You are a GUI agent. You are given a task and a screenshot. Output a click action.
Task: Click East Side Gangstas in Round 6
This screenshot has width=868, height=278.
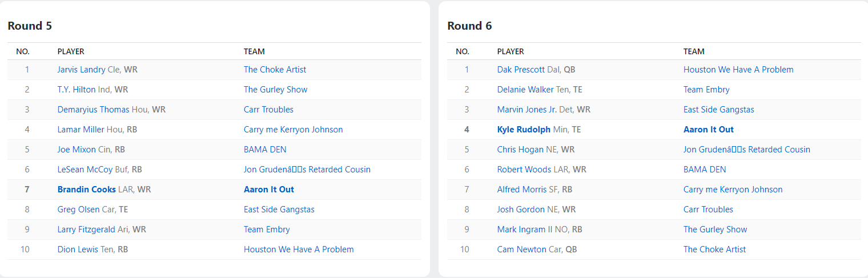point(718,110)
